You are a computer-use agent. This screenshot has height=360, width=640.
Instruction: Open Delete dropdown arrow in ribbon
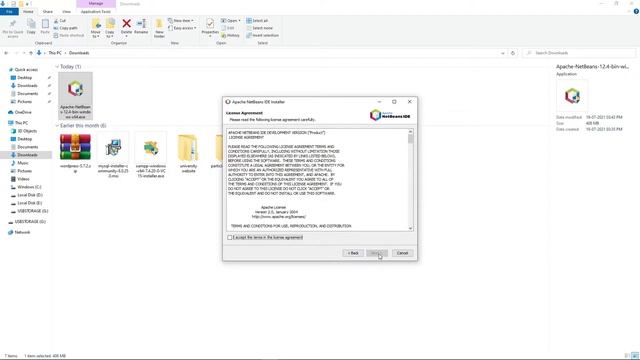(x=127, y=36)
